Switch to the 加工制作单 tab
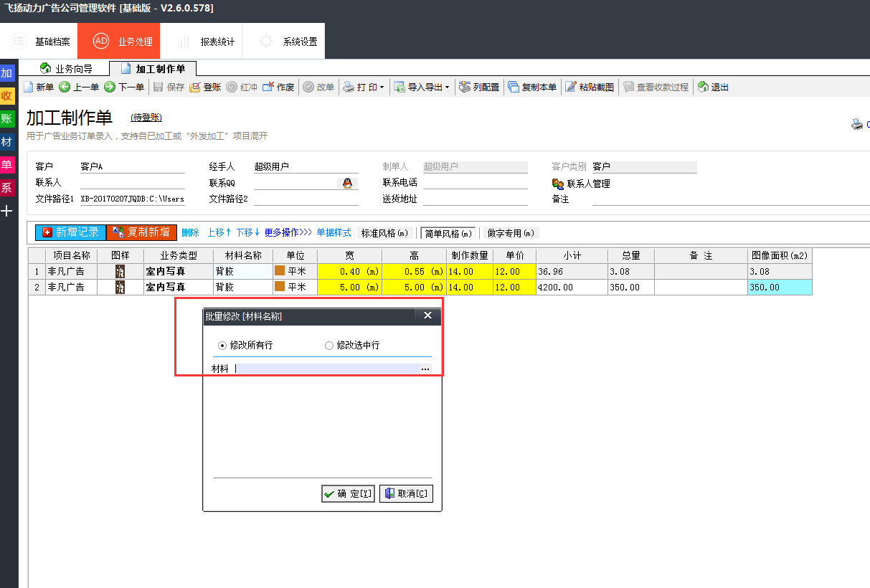870x588 pixels. pyautogui.click(x=153, y=69)
